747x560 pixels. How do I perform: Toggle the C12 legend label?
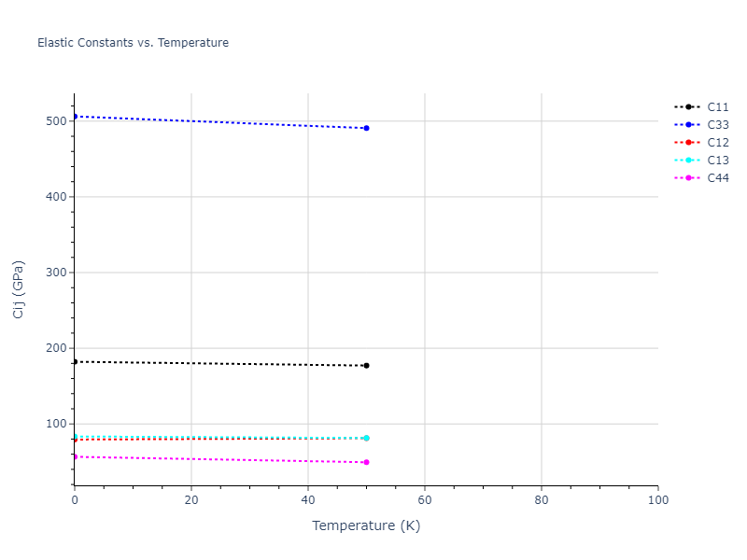point(717,143)
